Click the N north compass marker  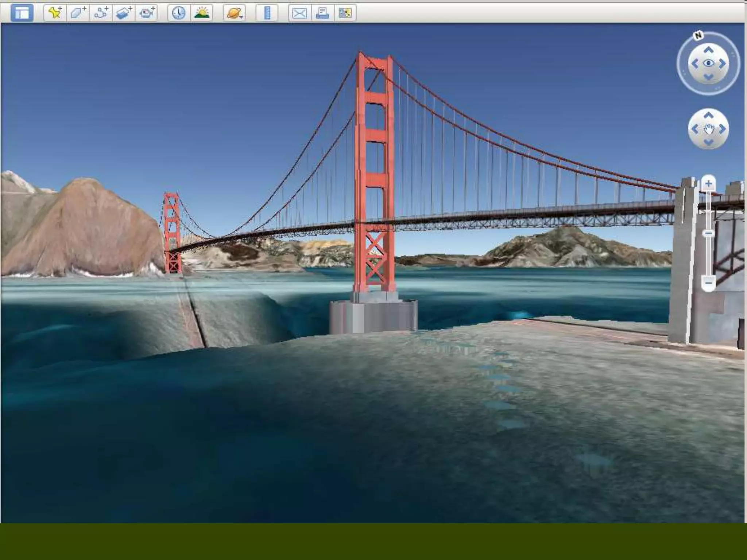coord(698,35)
